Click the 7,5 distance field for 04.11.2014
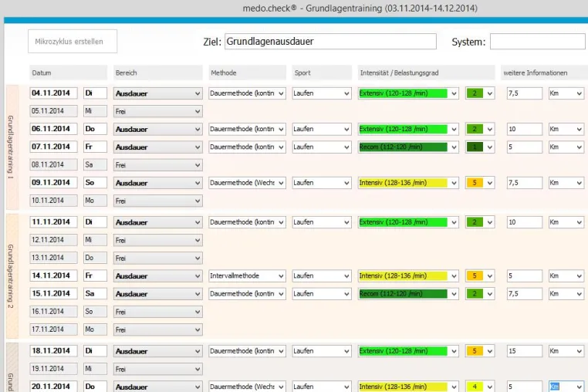The width and height of the screenshot is (588, 392). coord(524,93)
